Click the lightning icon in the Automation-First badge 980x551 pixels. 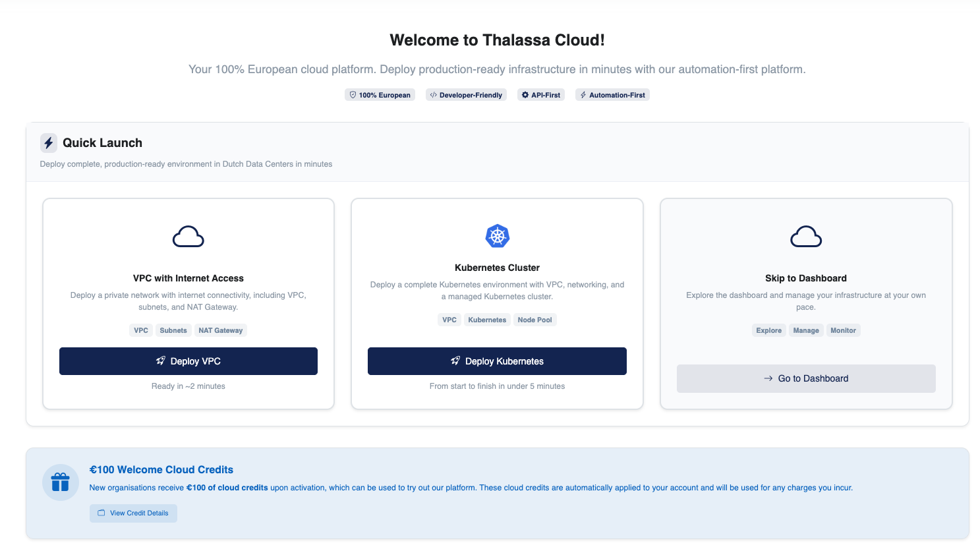pos(583,94)
